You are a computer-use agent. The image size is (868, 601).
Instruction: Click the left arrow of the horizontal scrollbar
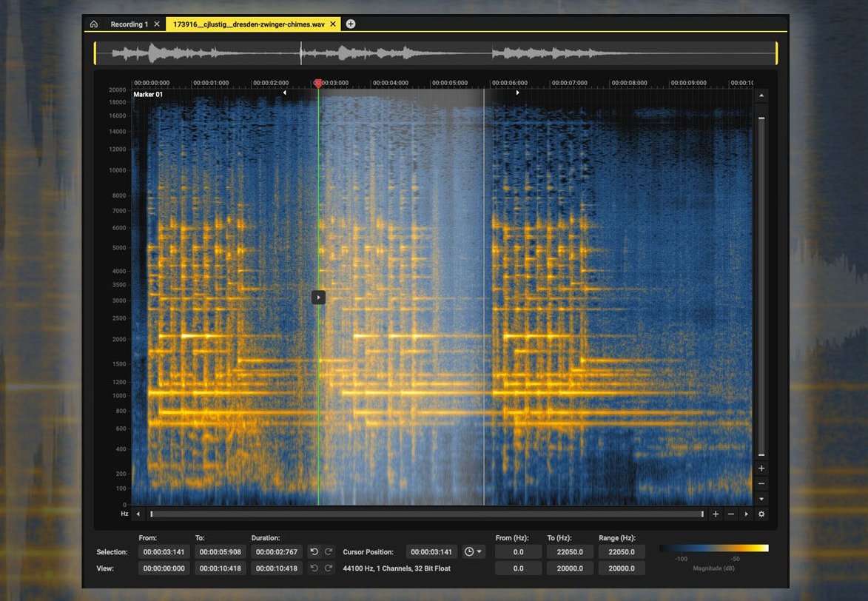coord(138,514)
